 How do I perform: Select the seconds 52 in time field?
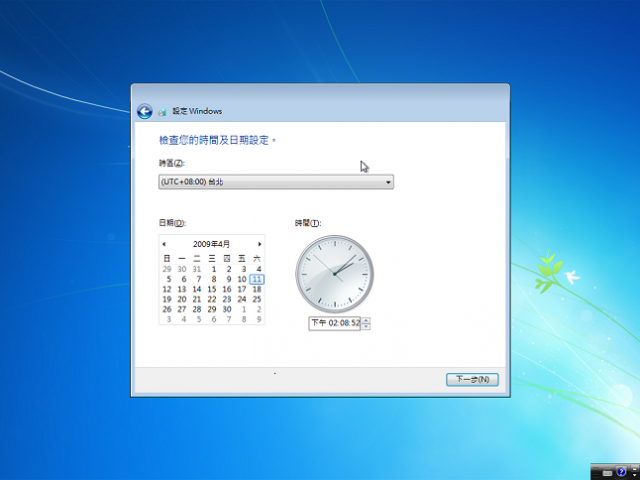click(x=355, y=323)
